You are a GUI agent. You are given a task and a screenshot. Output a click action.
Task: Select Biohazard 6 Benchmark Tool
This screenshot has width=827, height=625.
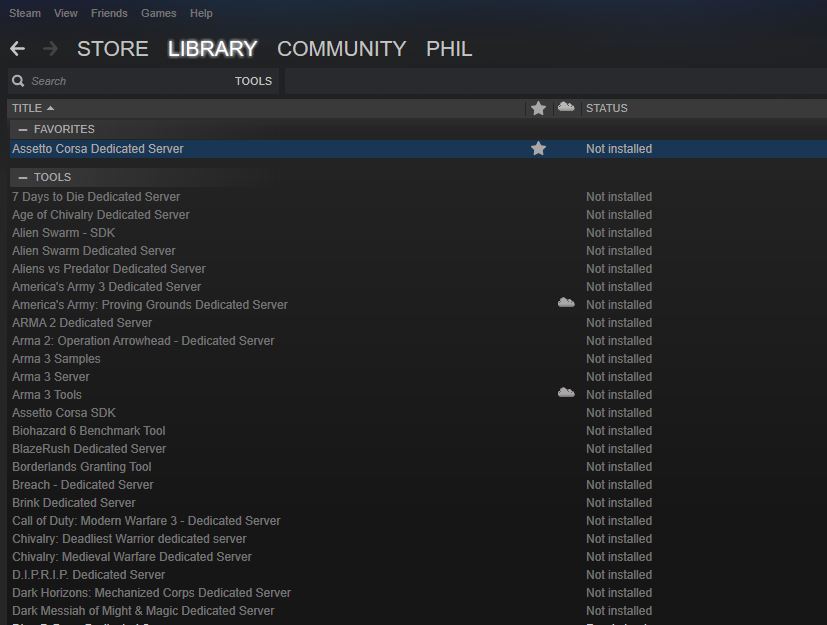[89, 430]
